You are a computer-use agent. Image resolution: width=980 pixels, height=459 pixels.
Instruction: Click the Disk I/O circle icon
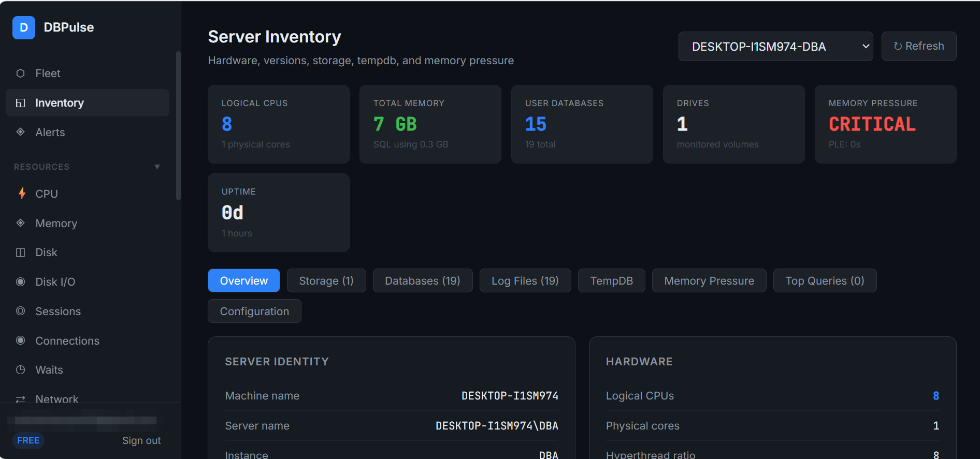pos(21,282)
